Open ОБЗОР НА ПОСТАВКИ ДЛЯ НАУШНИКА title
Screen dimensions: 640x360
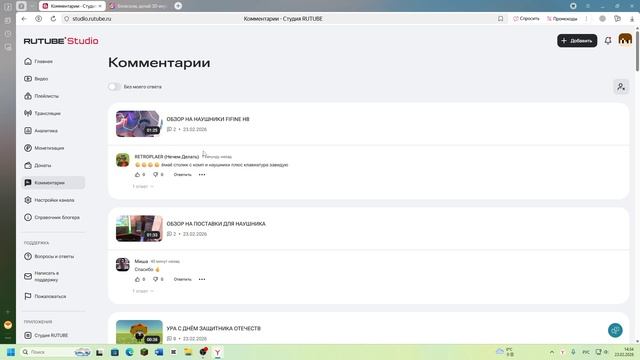pyautogui.click(x=216, y=224)
